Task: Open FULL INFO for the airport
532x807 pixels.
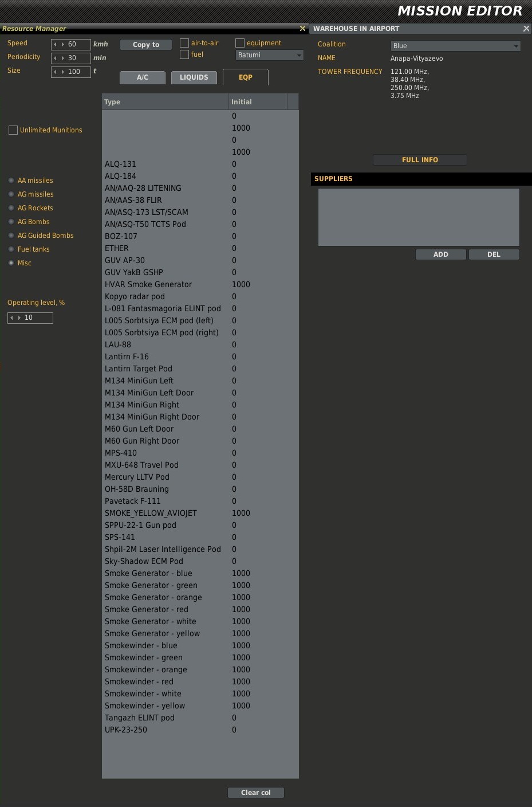Action: point(420,160)
